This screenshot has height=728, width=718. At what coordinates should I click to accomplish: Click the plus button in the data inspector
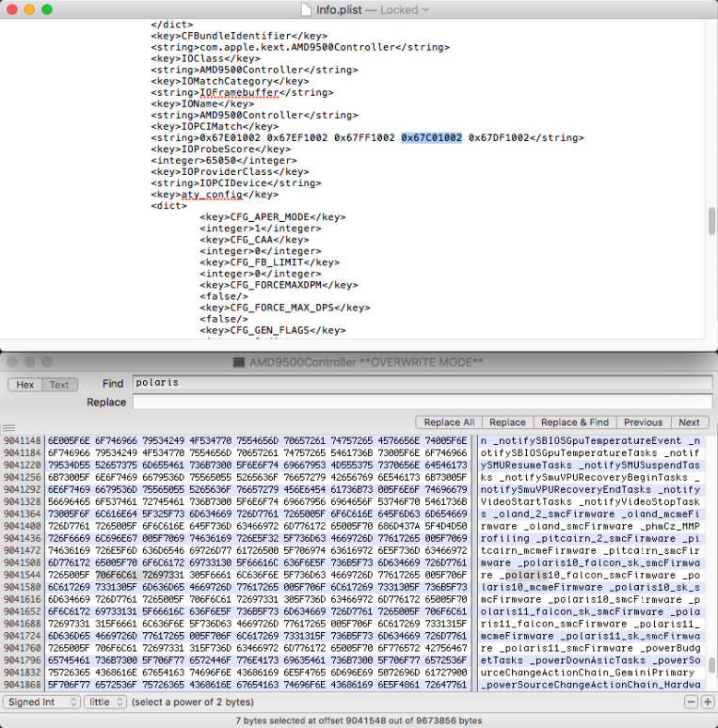(x=708, y=702)
